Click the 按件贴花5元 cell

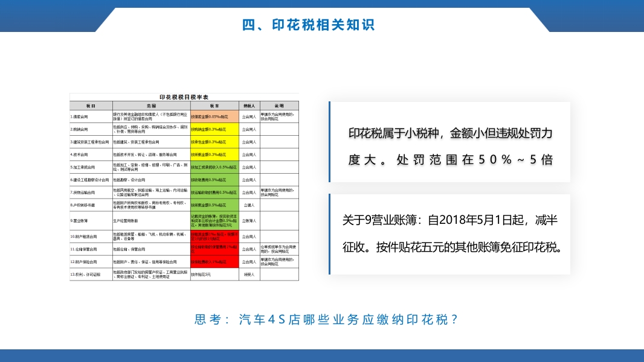coord(201,275)
